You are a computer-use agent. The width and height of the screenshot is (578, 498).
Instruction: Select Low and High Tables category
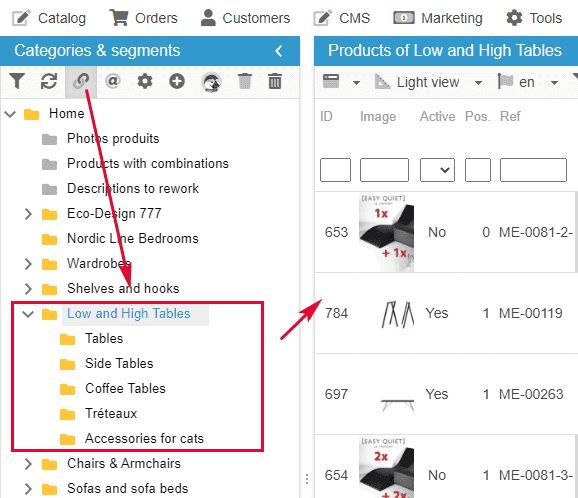coord(129,314)
